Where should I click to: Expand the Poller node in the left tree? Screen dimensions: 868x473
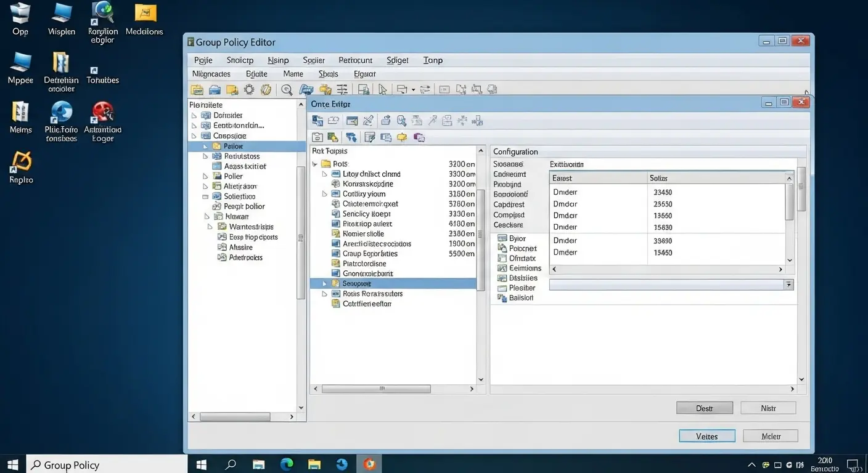(206, 176)
